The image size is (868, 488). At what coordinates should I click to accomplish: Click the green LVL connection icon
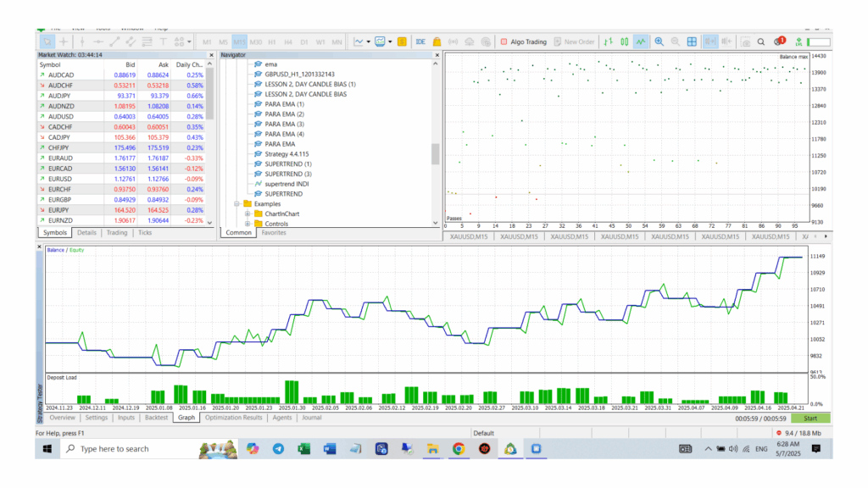click(x=798, y=42)
